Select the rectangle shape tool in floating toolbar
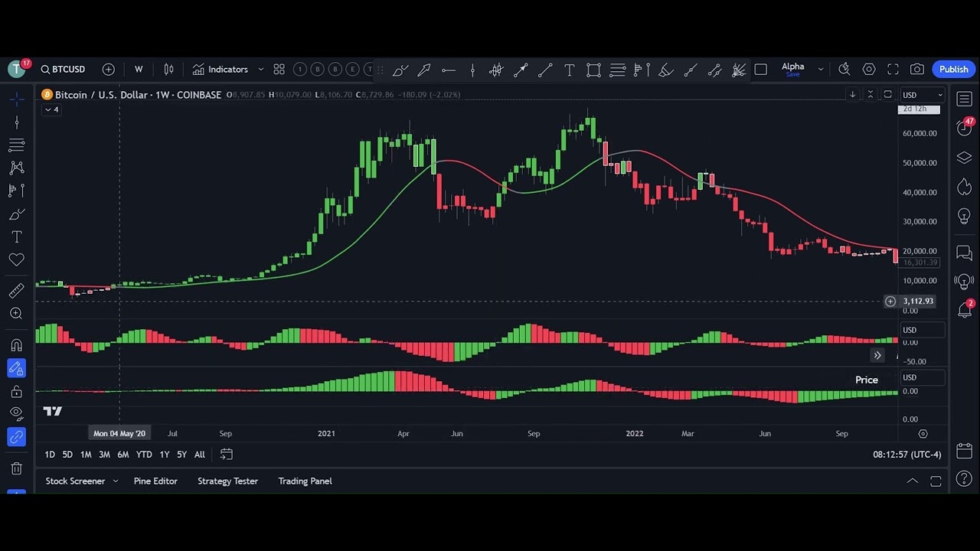This screenshot has height=551, width=980. pos(593,70)
